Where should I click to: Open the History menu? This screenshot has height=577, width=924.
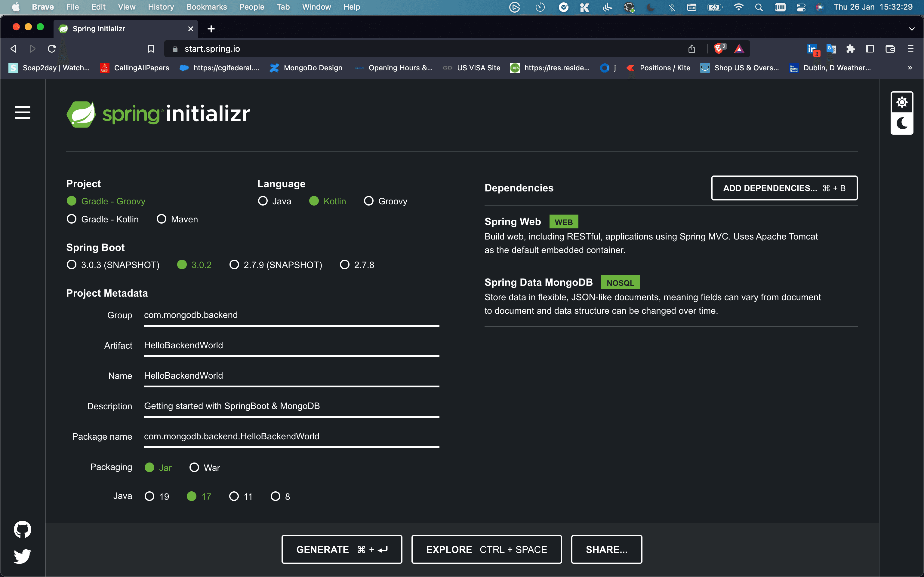161,7
